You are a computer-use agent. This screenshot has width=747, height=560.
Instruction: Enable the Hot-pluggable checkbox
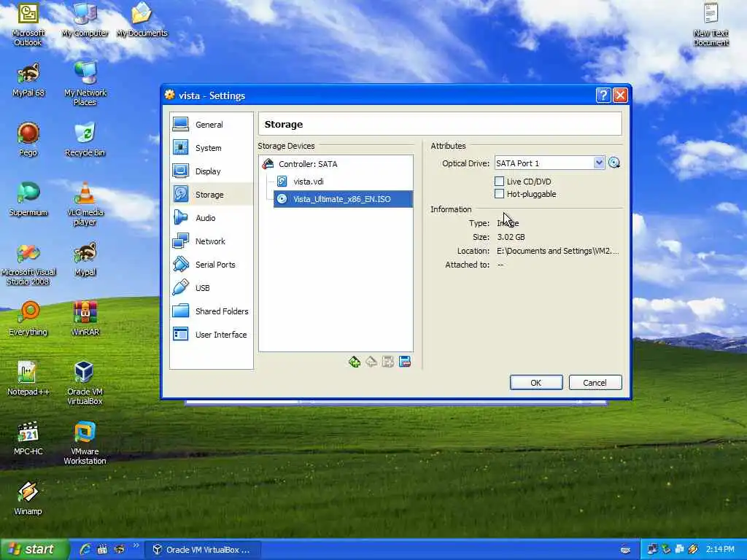[499, 194]
